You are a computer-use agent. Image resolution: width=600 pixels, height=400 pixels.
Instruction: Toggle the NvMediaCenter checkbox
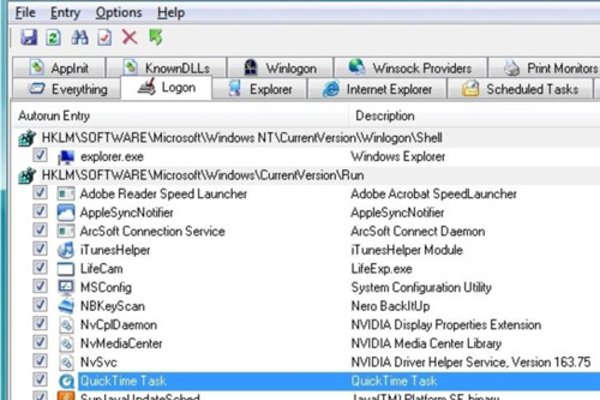point(40,342)
